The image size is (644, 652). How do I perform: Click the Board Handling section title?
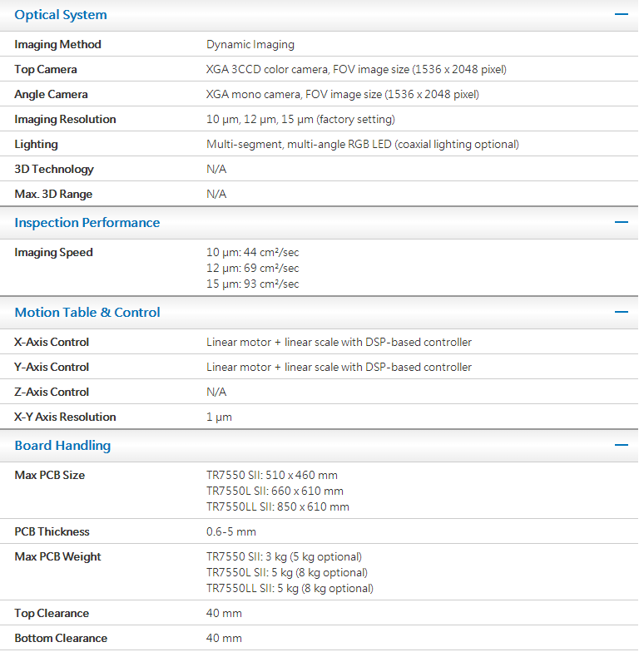pos(62,446)
